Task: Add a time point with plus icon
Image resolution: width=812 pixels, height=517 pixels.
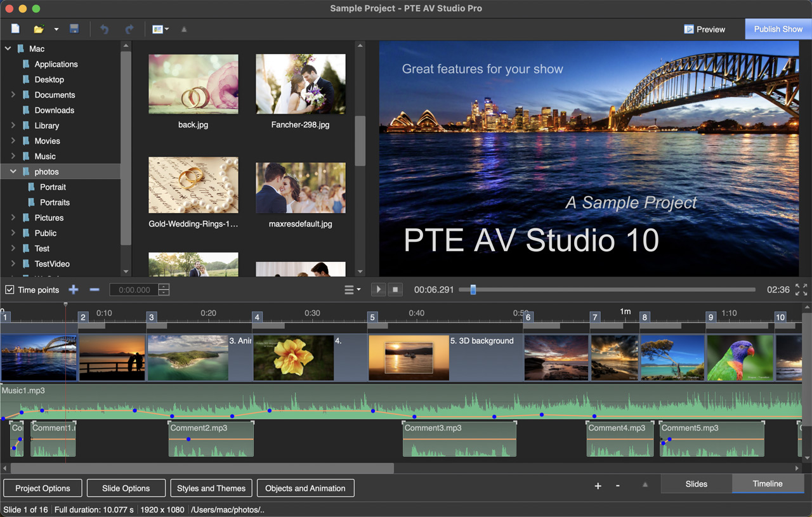Action: [x=74, y=290]
